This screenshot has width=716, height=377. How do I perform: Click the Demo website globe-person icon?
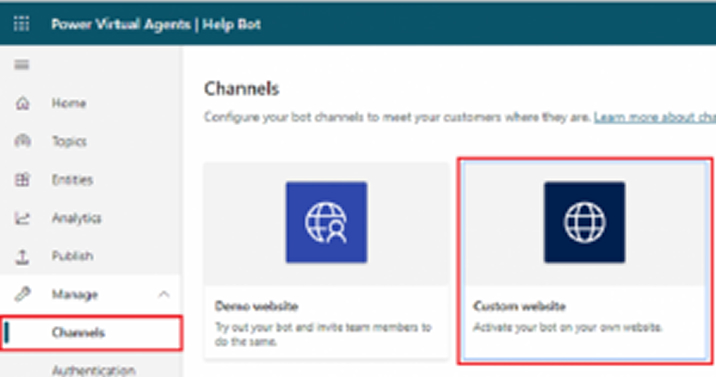(326, 222)
